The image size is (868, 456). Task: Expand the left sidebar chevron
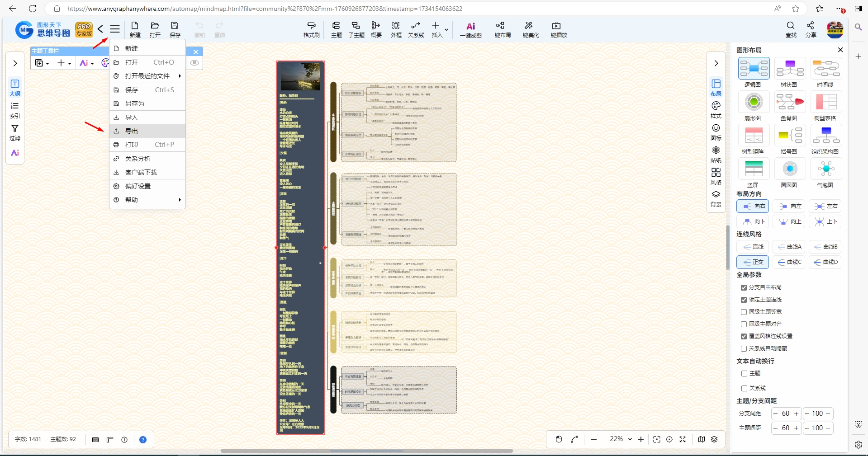click(x=15, y=63)
